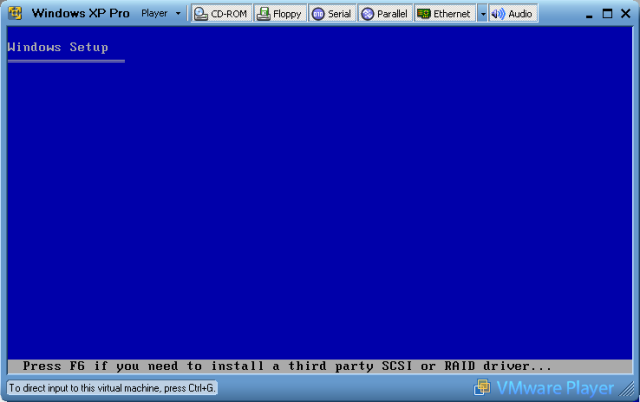The height and width of the screenshot is (402, 640).
Task: Toggle the Audio device button
Action: coord(513,13)
